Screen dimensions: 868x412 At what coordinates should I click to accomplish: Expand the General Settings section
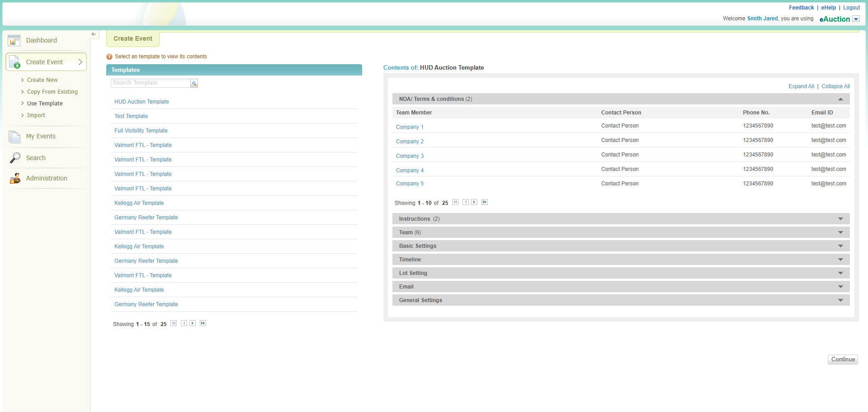840,300
